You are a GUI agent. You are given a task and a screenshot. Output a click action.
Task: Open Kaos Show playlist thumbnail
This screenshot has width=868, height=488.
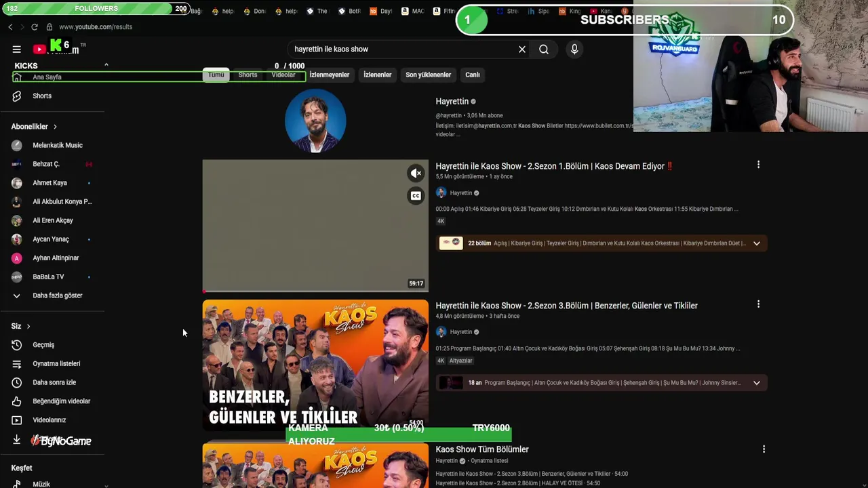tap(315, 466)
